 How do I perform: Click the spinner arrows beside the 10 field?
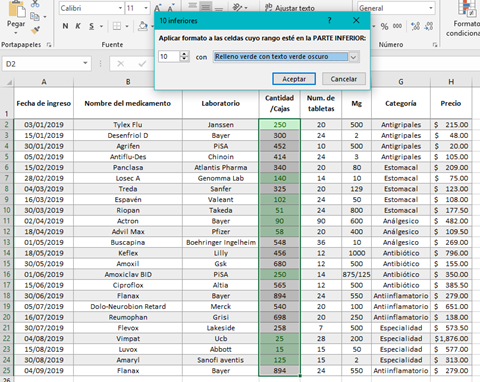tap(184, 56)
